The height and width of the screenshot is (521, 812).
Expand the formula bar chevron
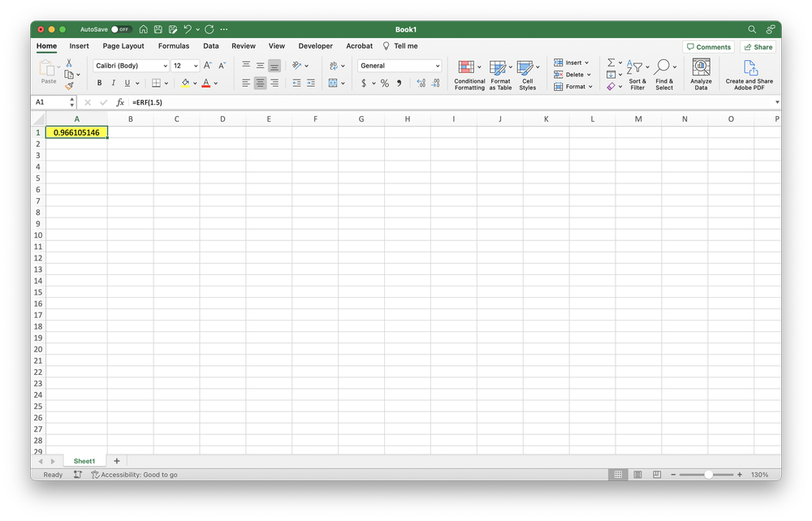(x=777, y=102)
